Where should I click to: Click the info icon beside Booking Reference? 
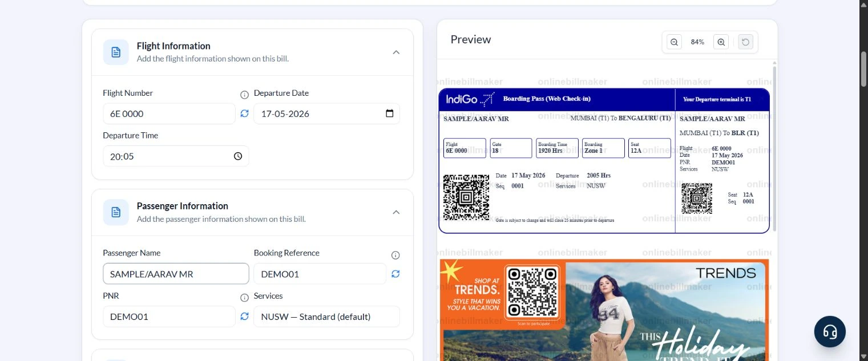click(395, 255)
